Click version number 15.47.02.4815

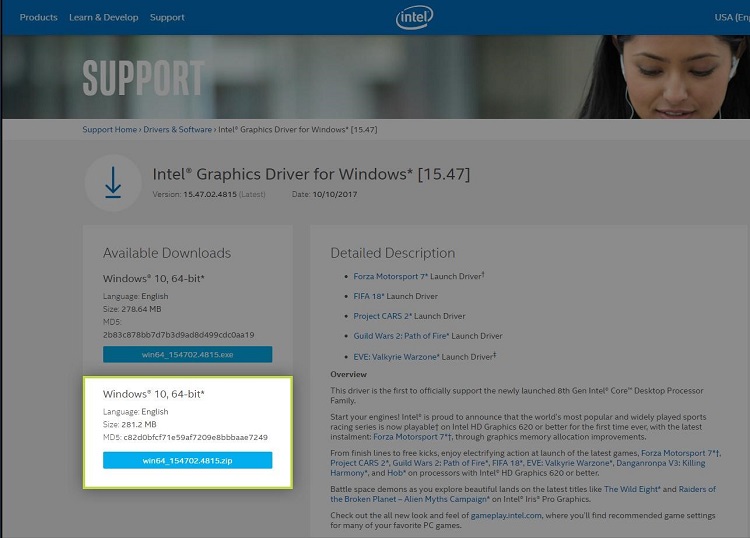tap(210, 194)
